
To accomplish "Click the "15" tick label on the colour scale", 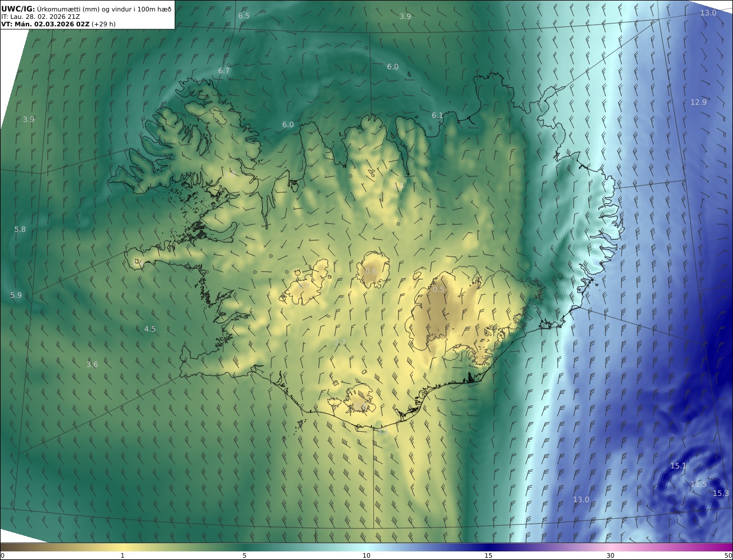I will click(488, 555).
